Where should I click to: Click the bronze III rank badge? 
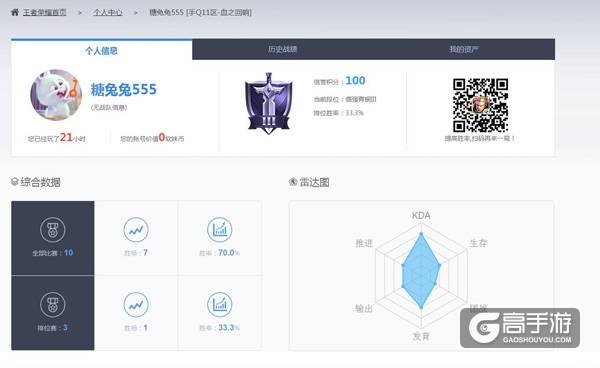click(x=268, y=103)
